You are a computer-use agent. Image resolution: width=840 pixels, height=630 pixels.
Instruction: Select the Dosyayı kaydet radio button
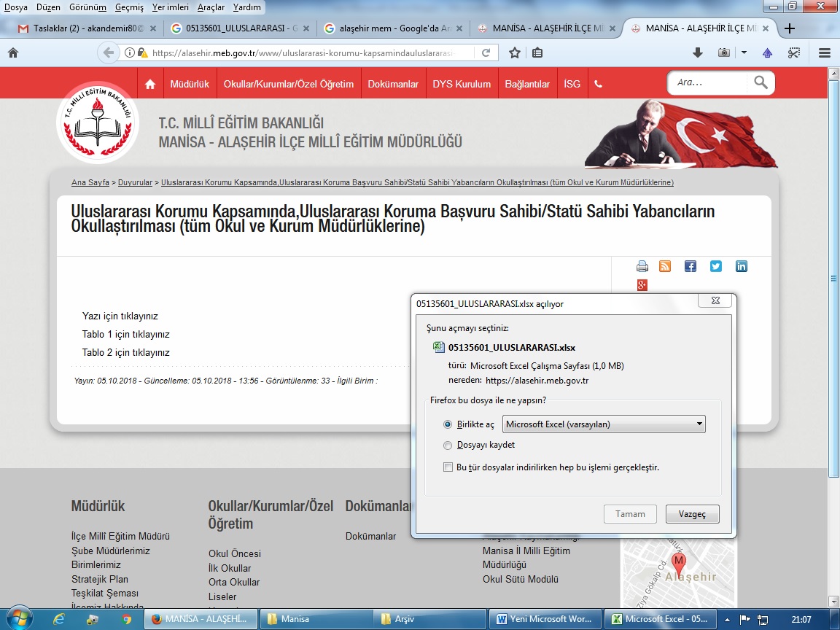(x=448, y=446)
